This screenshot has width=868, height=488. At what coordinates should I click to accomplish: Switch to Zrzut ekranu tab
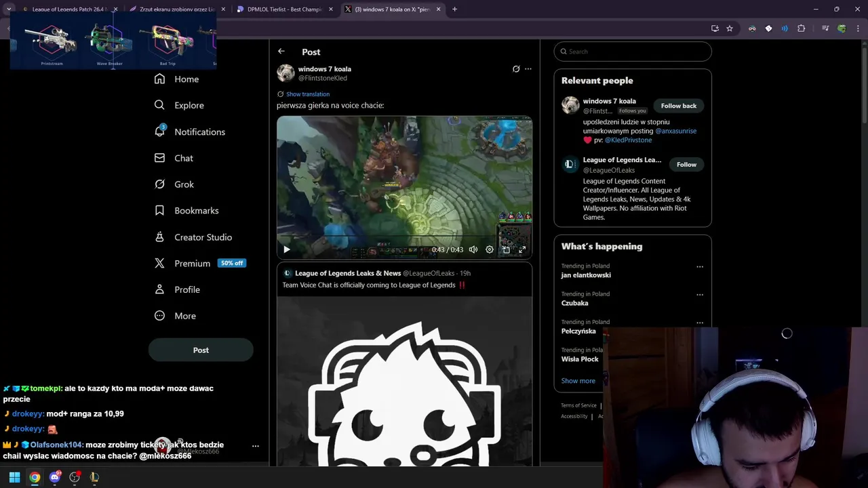point(176,9)
